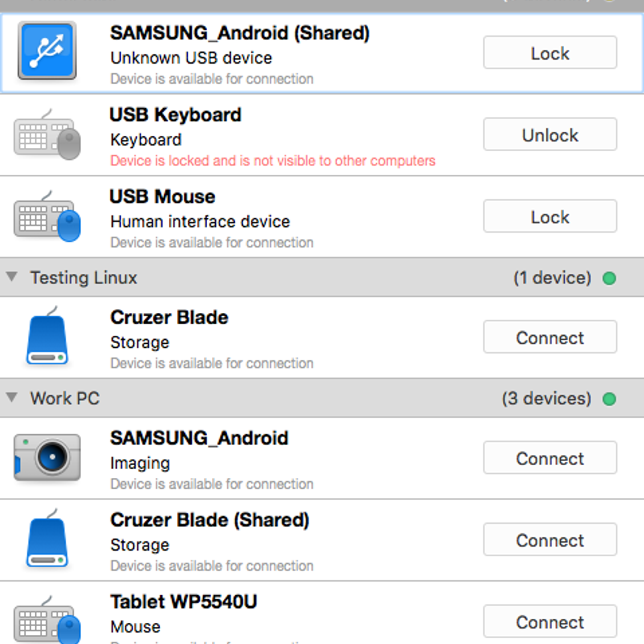Lock the SAMSUNG_Android (Shared) device

550,52
